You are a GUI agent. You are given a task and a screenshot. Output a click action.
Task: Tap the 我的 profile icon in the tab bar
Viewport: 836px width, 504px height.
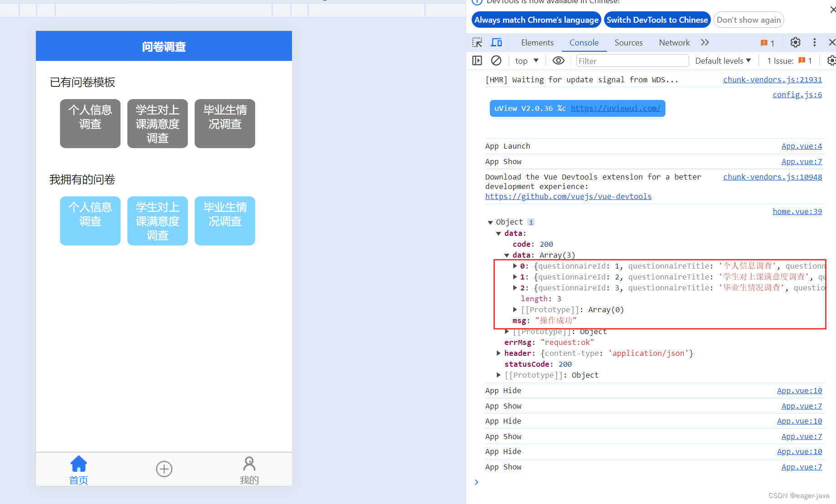[x=249, y=470]
